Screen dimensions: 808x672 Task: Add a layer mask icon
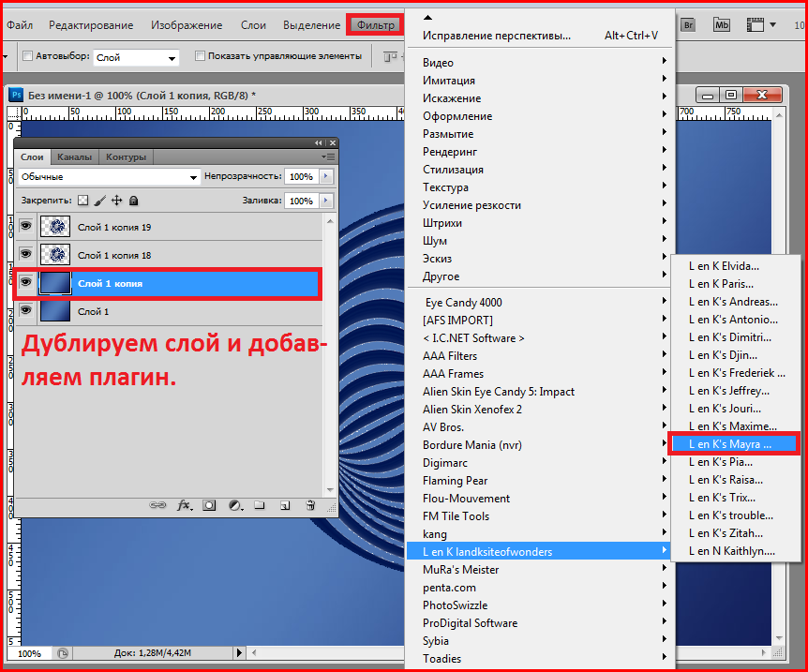209,505
